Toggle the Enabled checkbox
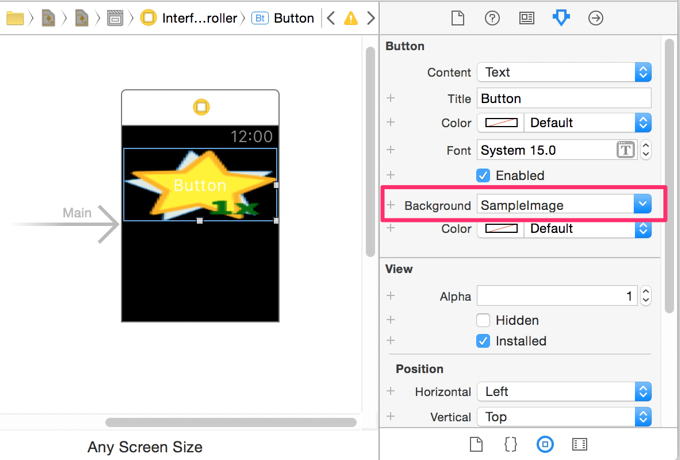The width and height of the screenshot is (680, 460). click(483, 176)
